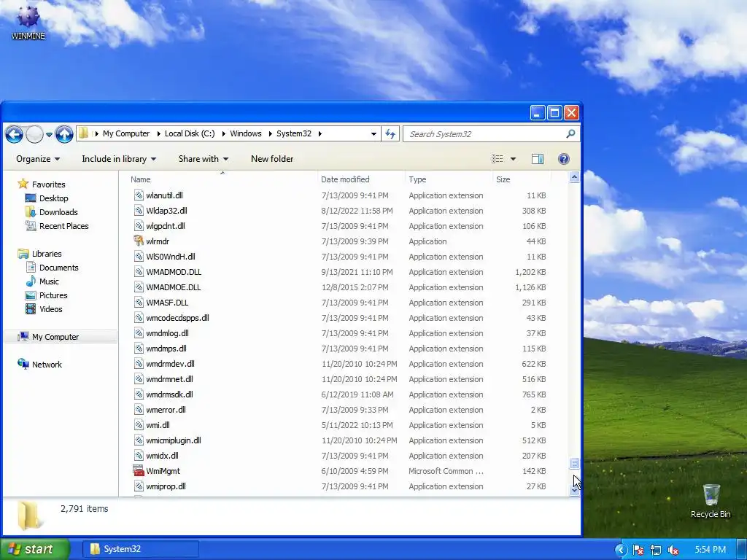Select file Wldap32.dll

[166, 211]
